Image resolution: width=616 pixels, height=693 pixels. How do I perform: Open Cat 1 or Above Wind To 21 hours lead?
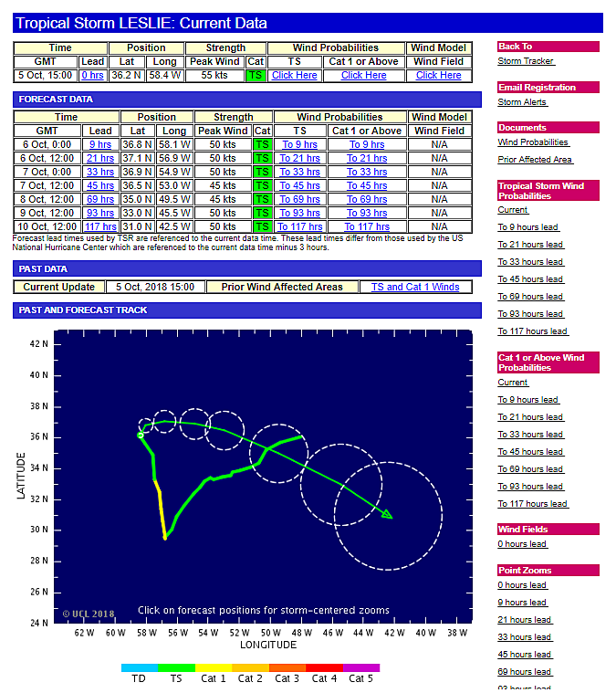tap(531, 417)
